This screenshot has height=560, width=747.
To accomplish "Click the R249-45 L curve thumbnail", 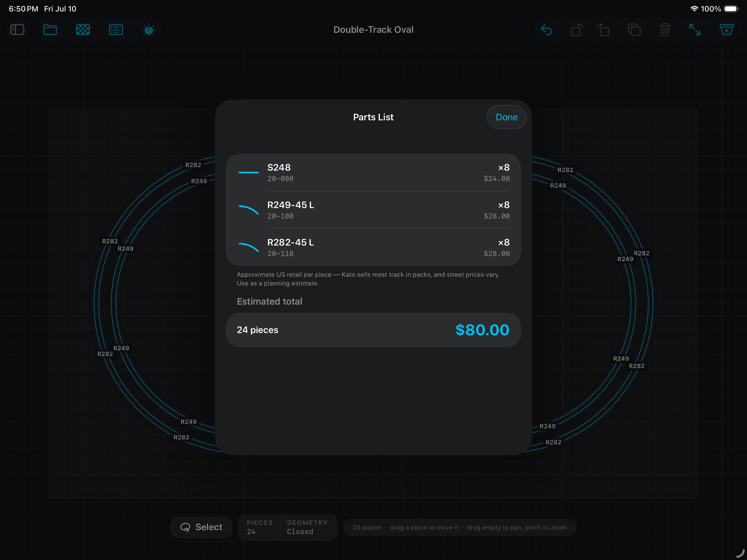I will click(249, 210).
